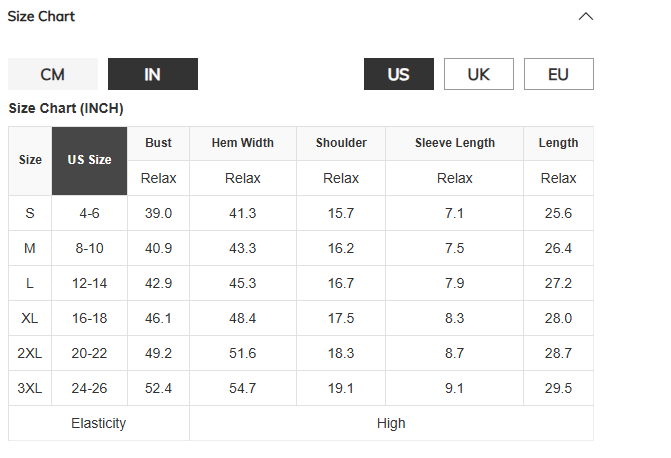Click the Length column header
The image size is (671, 458).
pyautogui.click(x=558, y=143)
